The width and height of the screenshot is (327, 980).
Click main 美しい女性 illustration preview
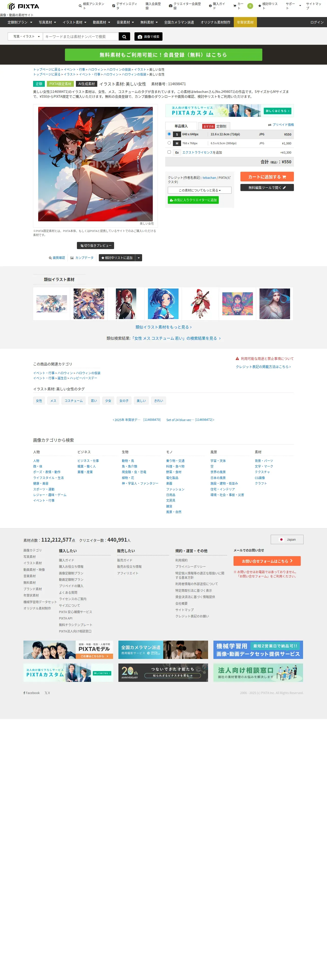click(95, 164)
